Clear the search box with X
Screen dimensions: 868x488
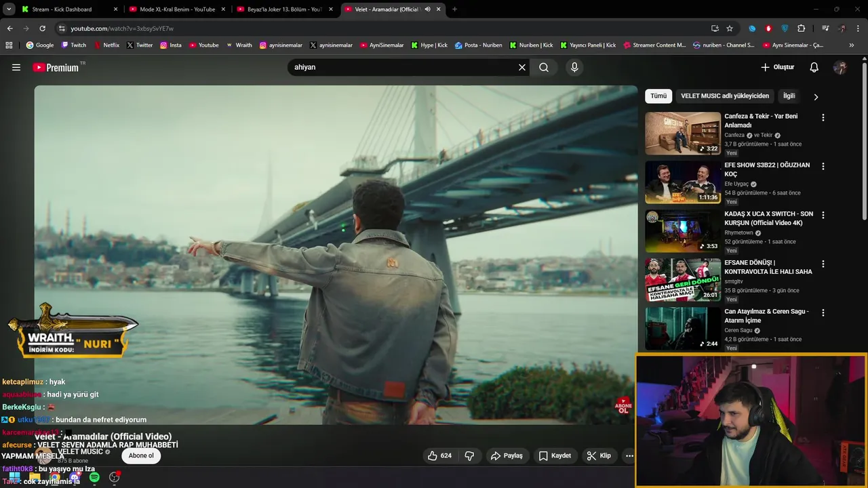tap(522, 67)
